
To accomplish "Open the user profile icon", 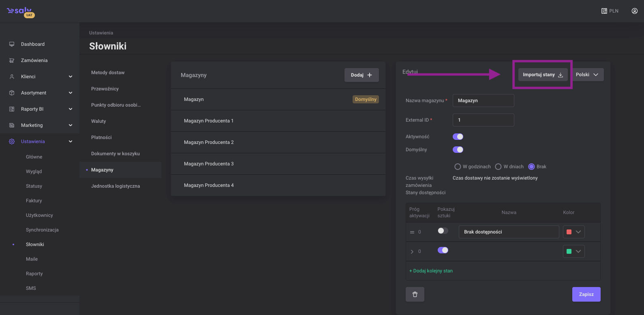I will click(x=634, y=11).
